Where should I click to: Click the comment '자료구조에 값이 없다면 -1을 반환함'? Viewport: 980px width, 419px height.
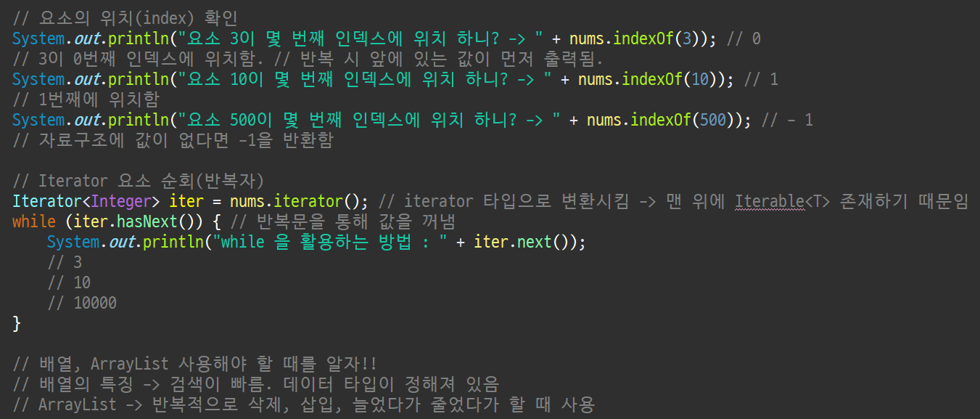tap(186, 139)
